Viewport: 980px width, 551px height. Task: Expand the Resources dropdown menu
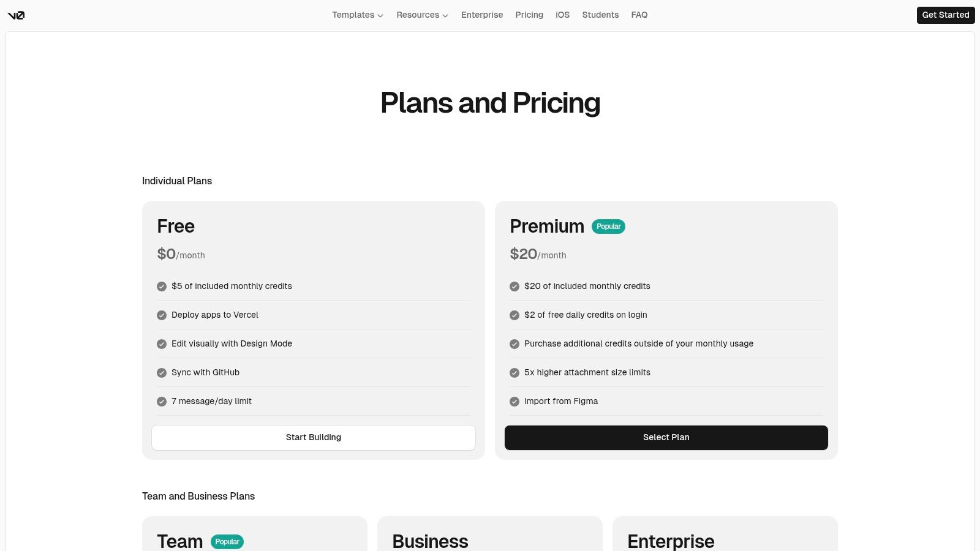click(x=422, y=15)
